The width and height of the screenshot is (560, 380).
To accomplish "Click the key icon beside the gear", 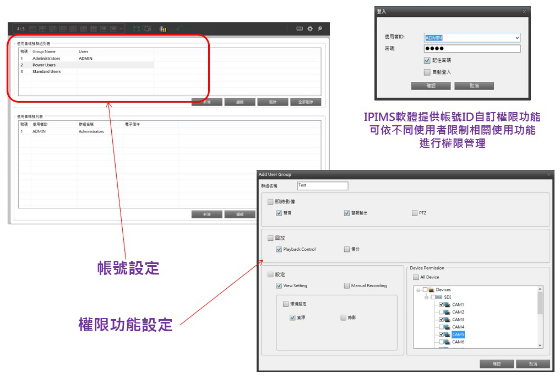I will tap(320, 29).
